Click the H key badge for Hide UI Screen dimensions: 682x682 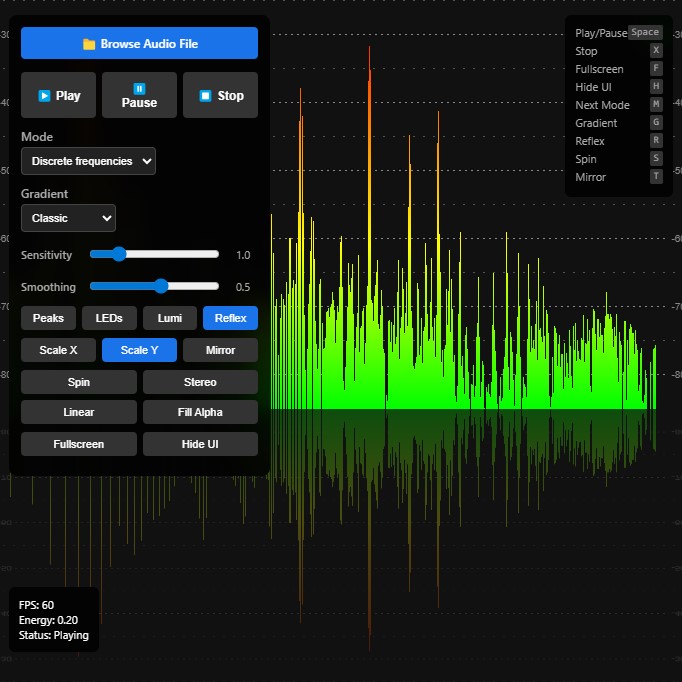point(656,86)
